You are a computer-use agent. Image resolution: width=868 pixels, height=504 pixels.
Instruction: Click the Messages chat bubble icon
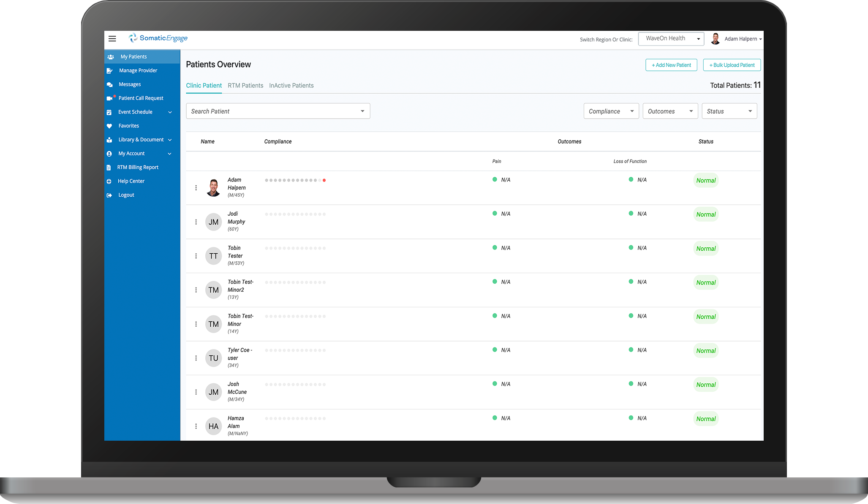pos(109,84)
